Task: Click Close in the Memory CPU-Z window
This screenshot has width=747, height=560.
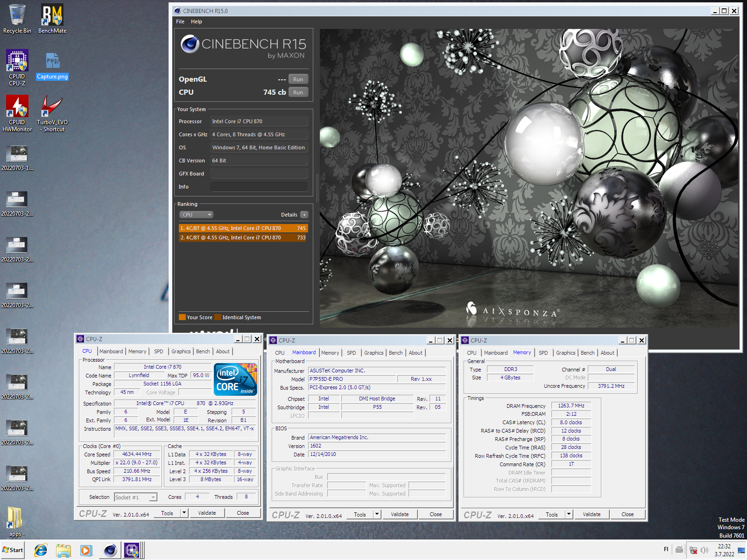Action: [627, 514]
